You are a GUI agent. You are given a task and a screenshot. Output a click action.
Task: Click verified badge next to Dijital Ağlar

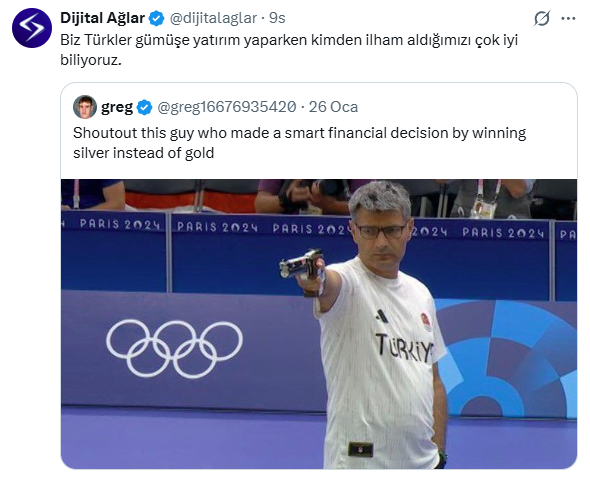(x=157, y=18)
